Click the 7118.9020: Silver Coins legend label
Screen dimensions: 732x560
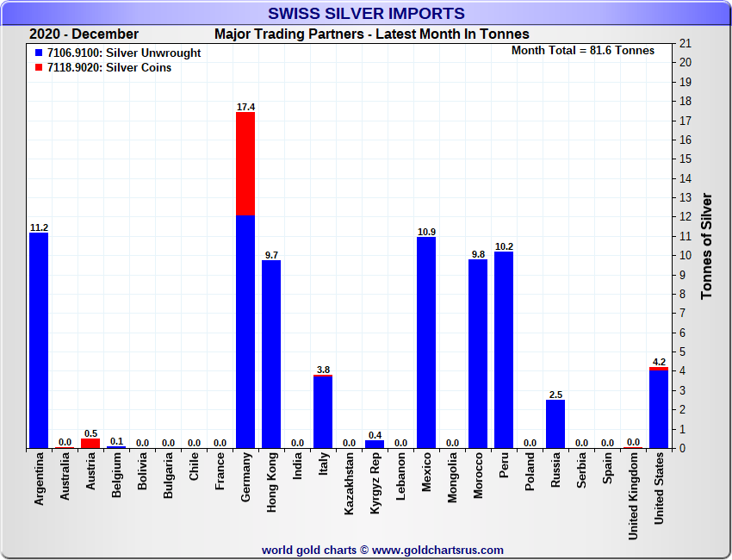(109, 67)
